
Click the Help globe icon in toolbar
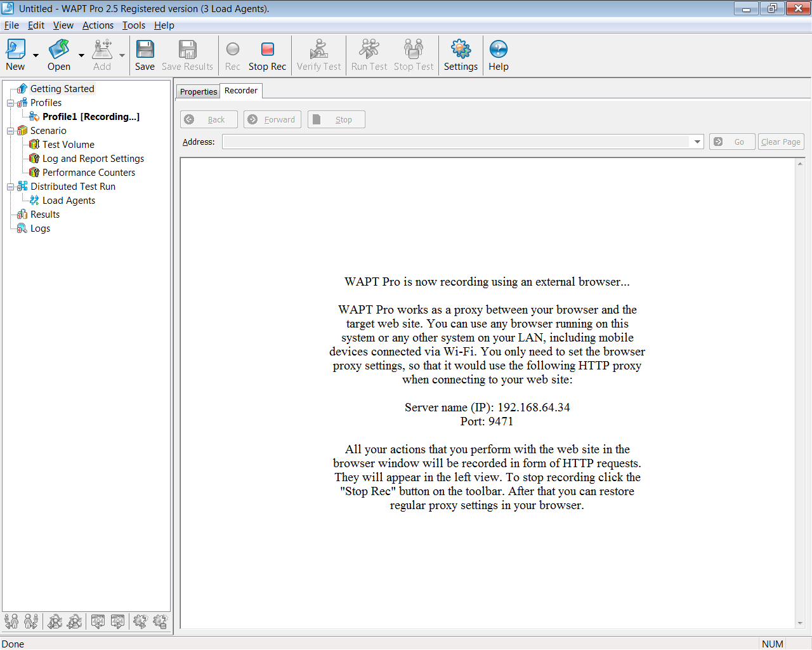499,55
